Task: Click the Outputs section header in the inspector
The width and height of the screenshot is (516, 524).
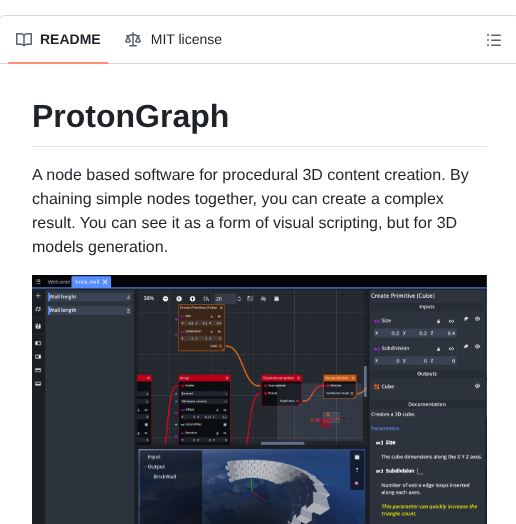Action: coord(427,374)
